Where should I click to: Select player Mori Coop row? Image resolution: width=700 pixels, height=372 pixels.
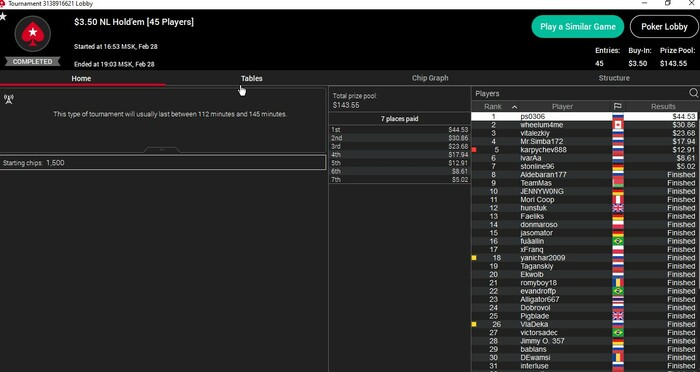584,200
